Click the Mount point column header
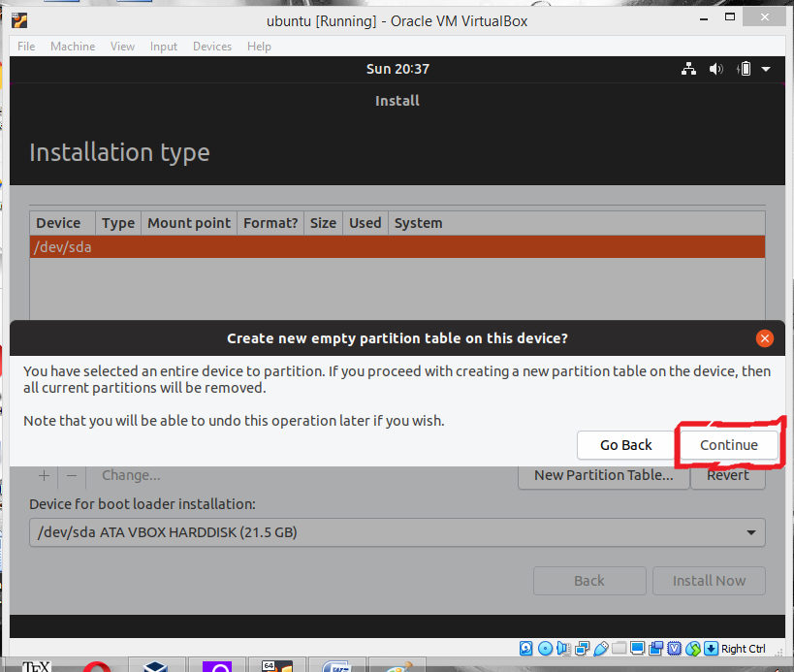This screenshot has height=672, width=794. pos(189,223)
